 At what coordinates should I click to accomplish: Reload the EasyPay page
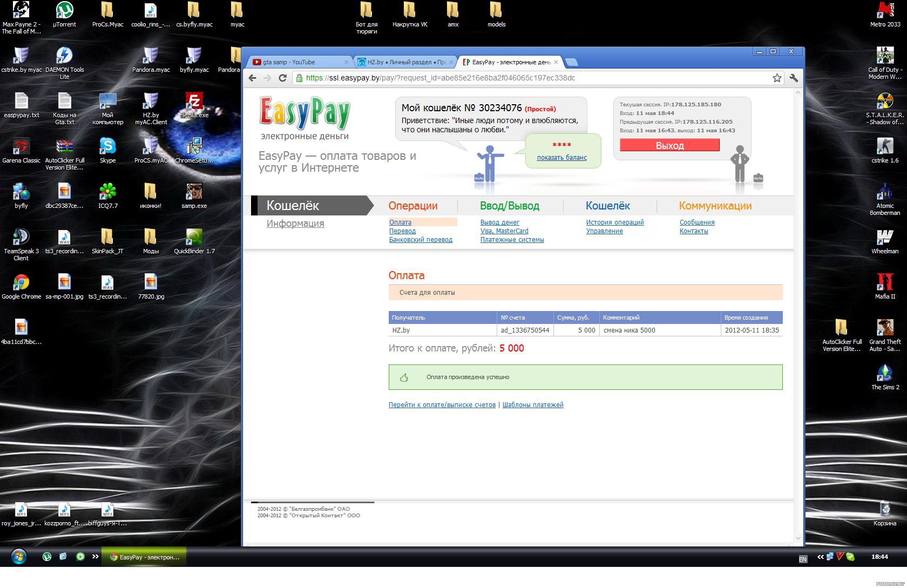[282, 78]
